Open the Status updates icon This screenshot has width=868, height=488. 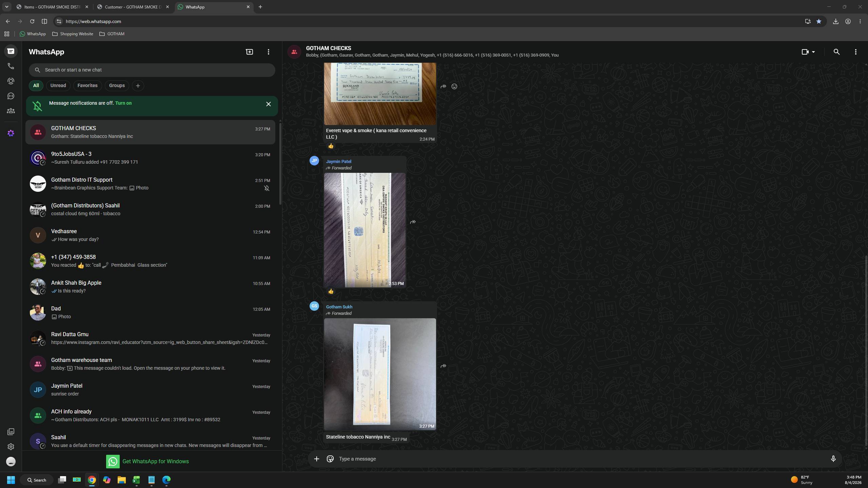[x=11, y=81]
